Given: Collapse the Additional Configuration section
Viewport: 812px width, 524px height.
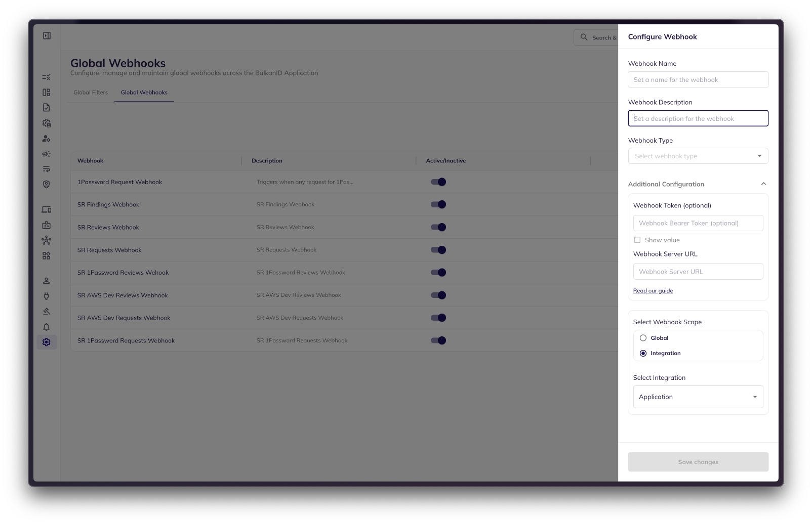Looking at the screenshot, I should click(763, 184).
